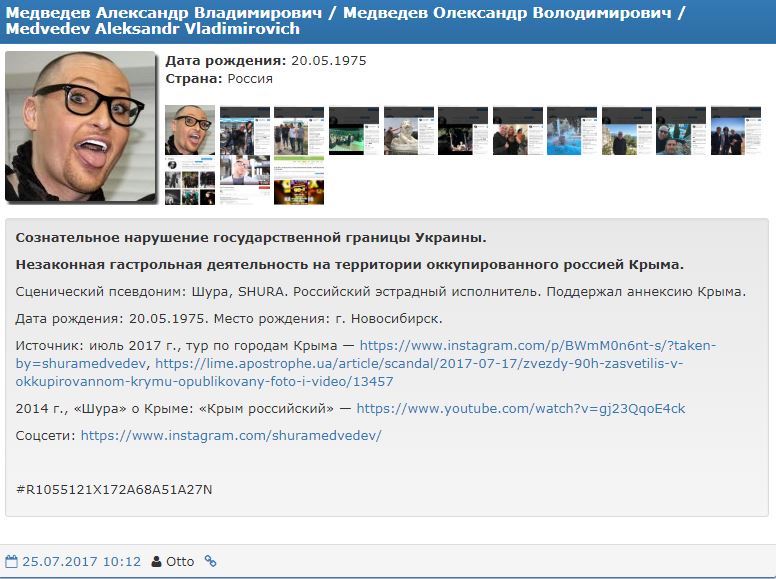776x579 pixels.
Task: Open thumbnail showing couple with blonde woman
Action: 518,131
